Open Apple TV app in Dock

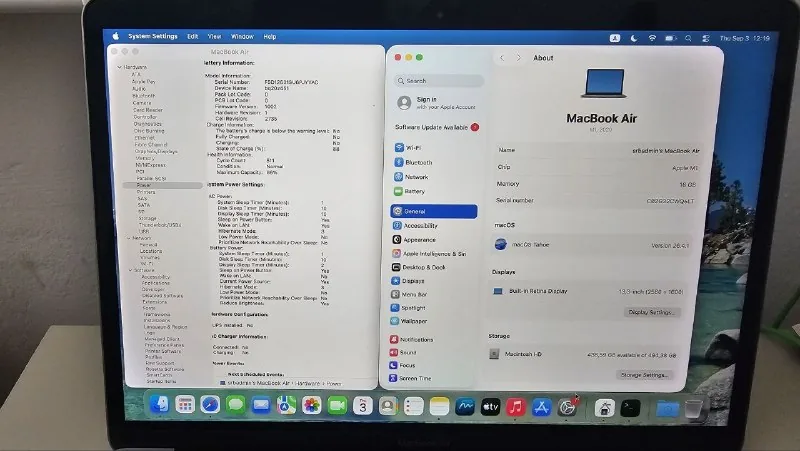click(490, 407)
